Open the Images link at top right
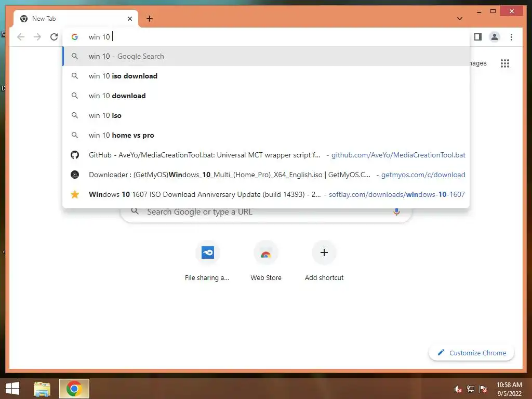Viewport: 532px width, 399px height. (478, 63)
